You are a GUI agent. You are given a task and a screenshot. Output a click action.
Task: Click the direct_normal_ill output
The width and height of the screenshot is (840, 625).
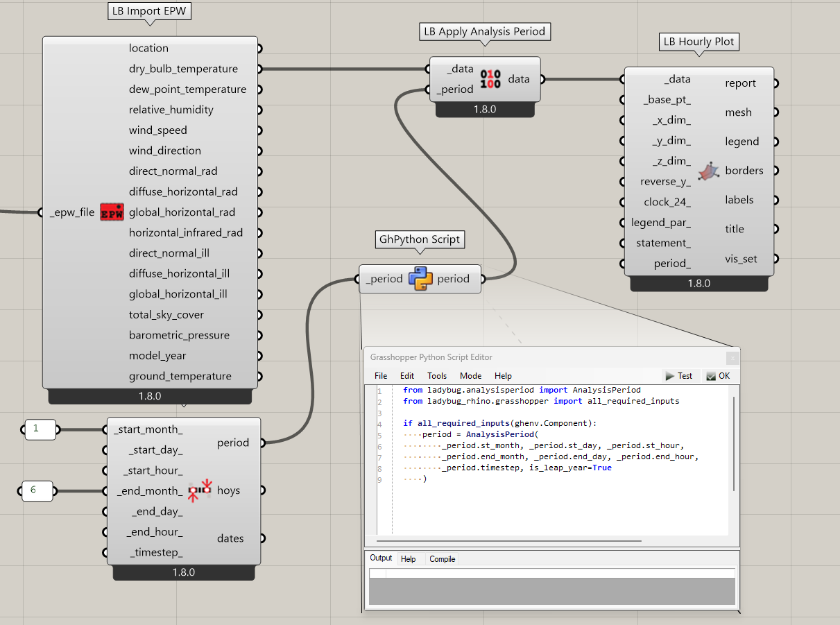169,253
